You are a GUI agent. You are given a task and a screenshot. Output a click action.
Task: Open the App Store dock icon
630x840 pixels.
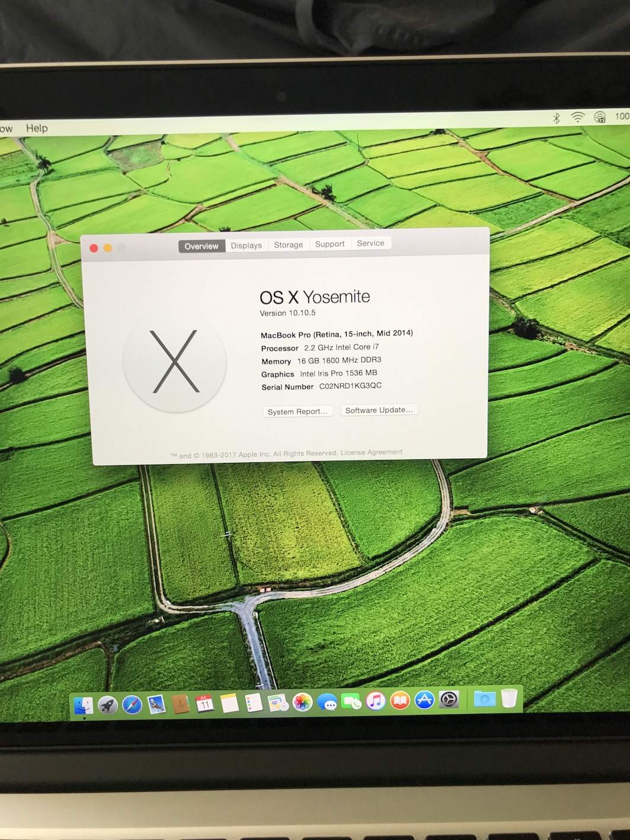(424, 700)
